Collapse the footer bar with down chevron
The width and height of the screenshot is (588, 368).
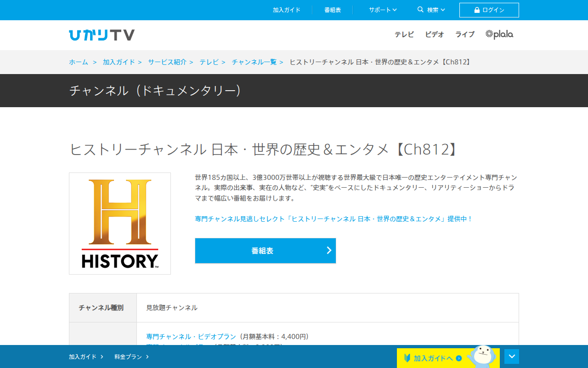click(x=512, y=356)
